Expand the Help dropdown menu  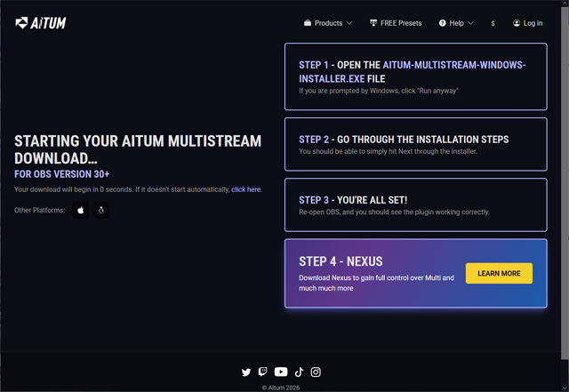coord(456,23)
